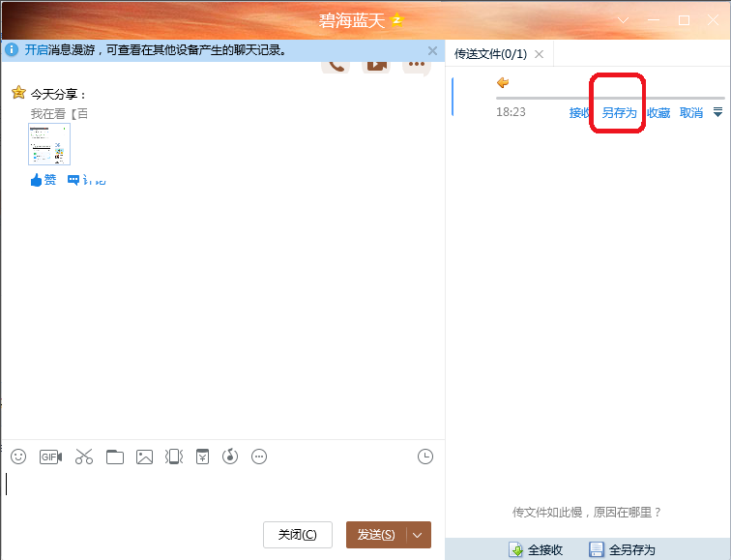The image size is (731, 560).
Task: Close the 传送文件 tab
Action: point(539,54)
